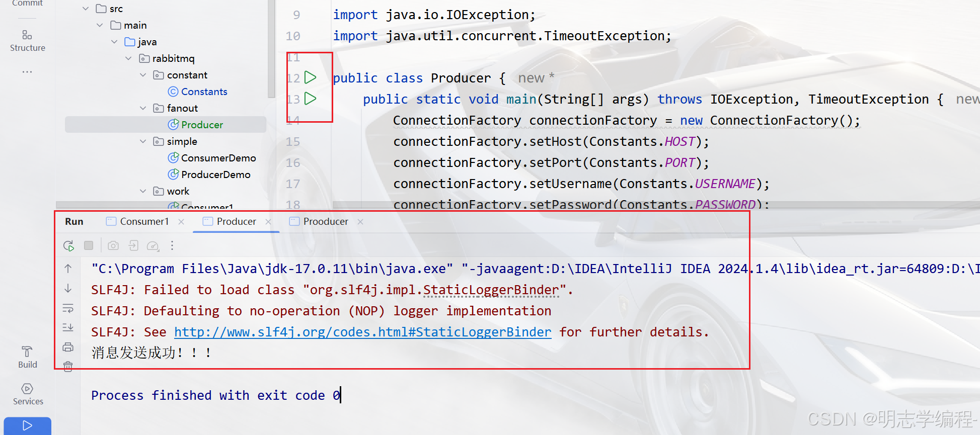Toggle soft-wrap in console output

[68, 308]
